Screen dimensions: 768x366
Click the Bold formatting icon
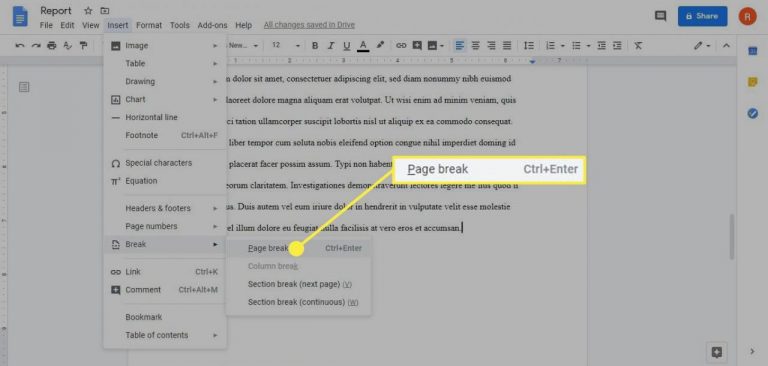click(x=315, y=46)
